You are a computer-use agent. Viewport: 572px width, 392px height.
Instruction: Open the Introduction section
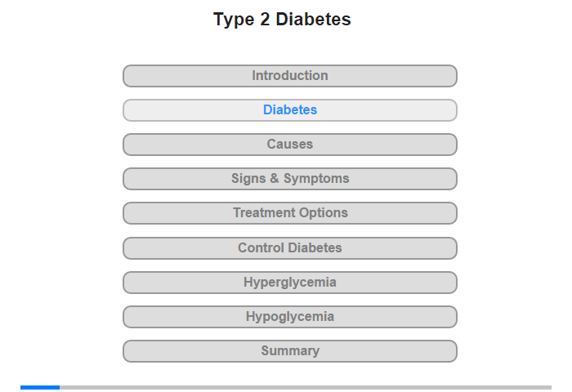(289, 76)
